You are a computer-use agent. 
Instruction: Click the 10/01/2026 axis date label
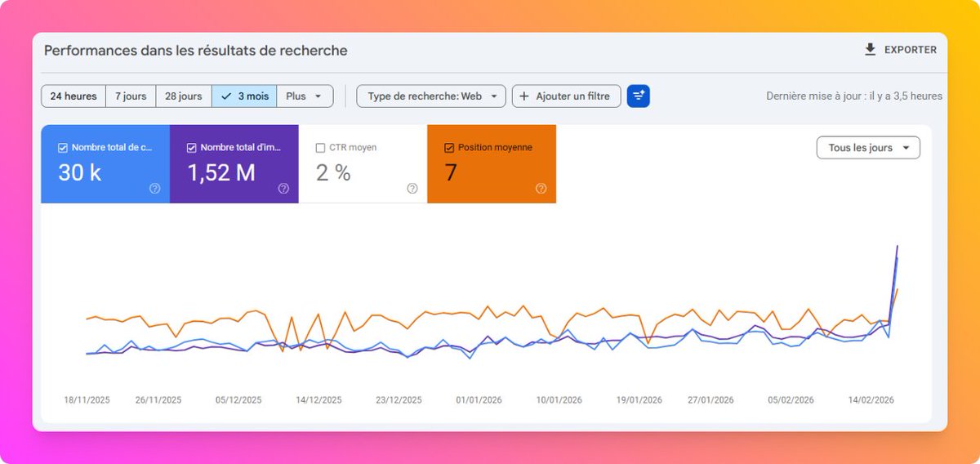(x=559, y=400)
